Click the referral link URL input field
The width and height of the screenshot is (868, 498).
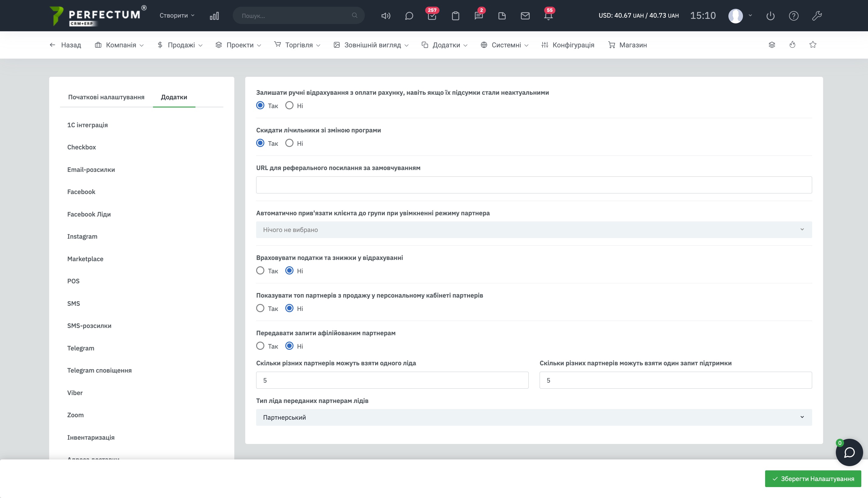click(534, 185)
